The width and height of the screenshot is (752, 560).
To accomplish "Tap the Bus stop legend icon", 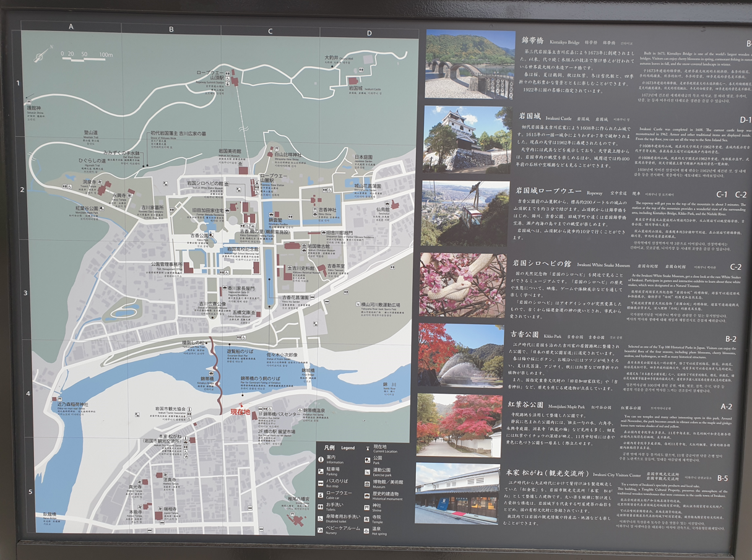I will [321, 482].
